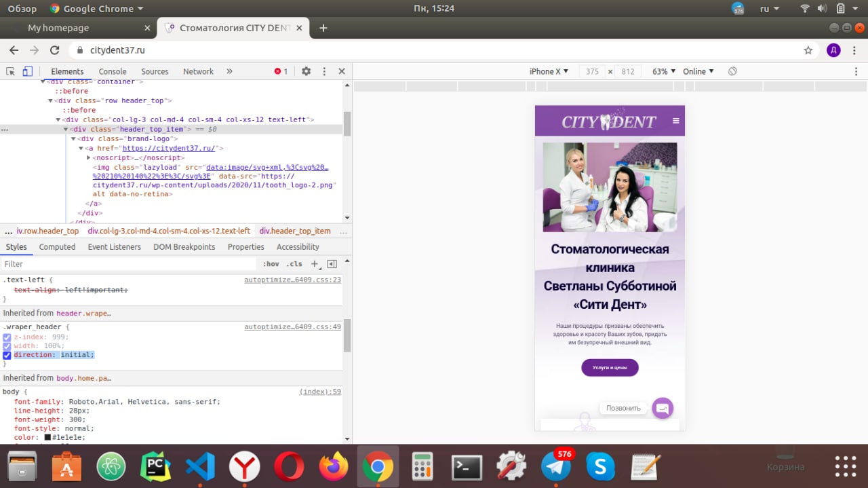Collapse the div row header_top node
Image resolution: width=868 pixels, height=488 pixels.
[50, 100]
